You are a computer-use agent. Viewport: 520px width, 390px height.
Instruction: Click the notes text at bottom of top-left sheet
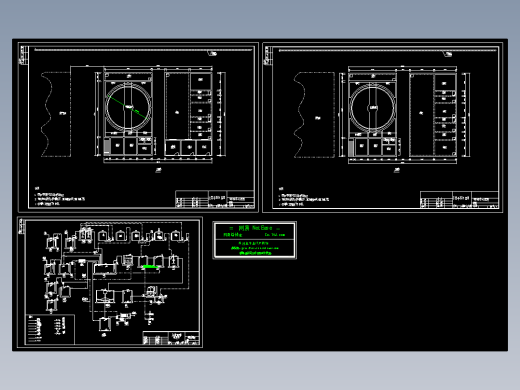tap(60, 197)
